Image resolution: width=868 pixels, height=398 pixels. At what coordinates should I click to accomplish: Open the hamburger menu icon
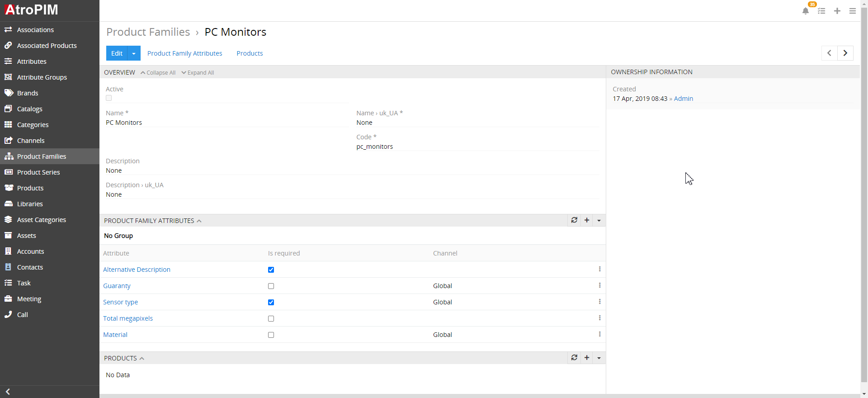click(x=853, y=11)
